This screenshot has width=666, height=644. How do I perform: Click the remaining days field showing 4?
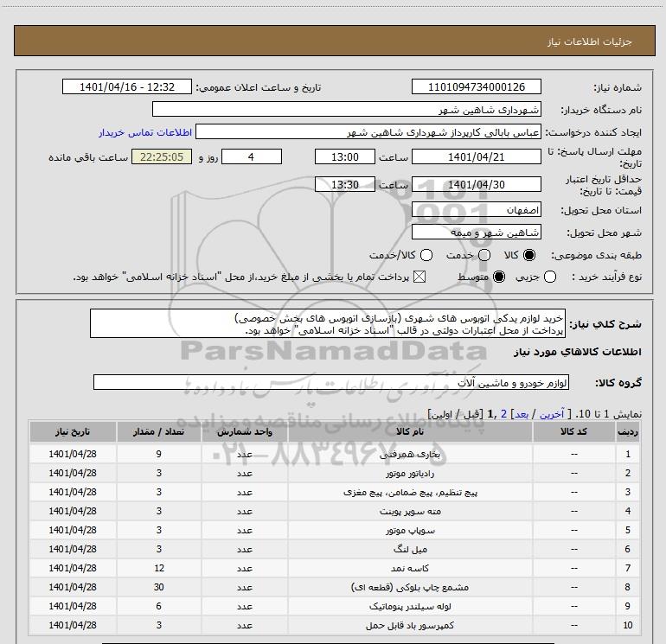point(252,156)
